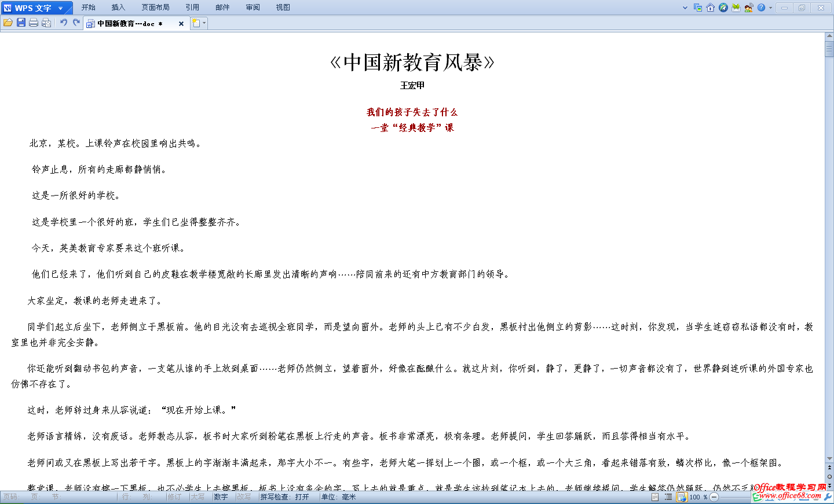834x504 pixels.
Task: Click the green leaf envelope icon
Action: [x=736, y=8]
